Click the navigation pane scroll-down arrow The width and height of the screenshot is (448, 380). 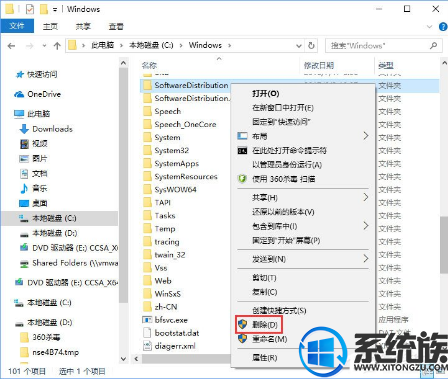[123, 359]
